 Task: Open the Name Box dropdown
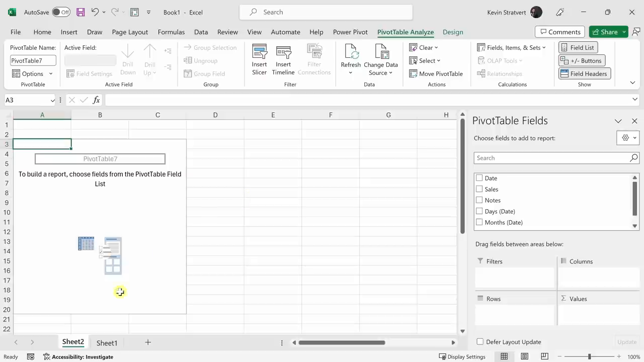[52, 100]
